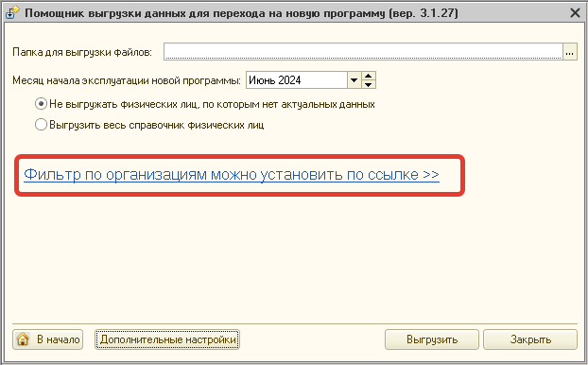Click inside the export folder path field

click(x=363, y=51)
